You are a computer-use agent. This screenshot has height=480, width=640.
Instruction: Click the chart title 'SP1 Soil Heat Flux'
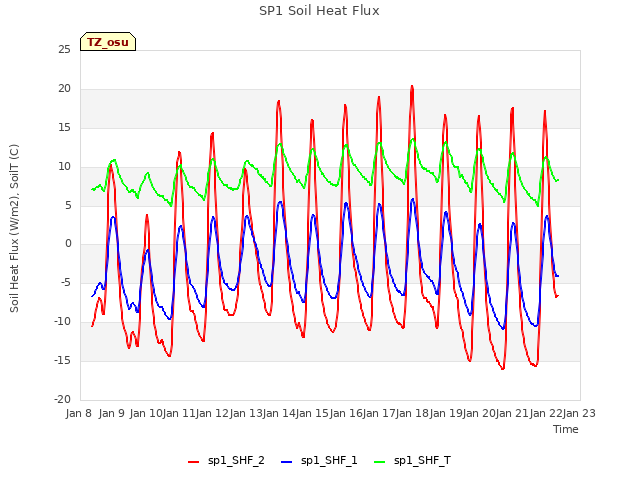[x=319, y=11]
